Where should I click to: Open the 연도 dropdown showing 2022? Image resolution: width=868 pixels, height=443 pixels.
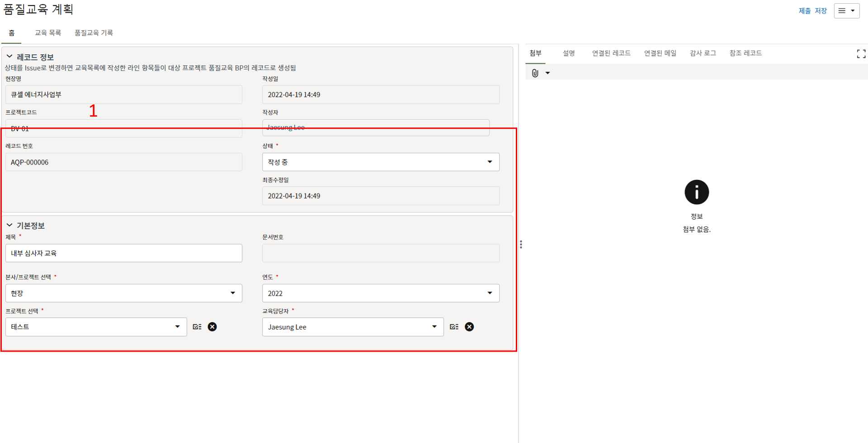tap(380, 293)
